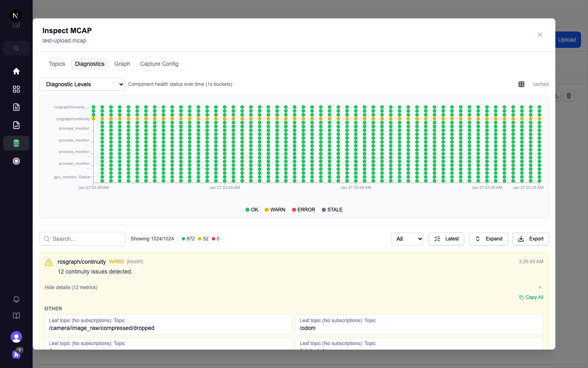Select the green database stack icon

pyautogui.click(x=16, y=143)
